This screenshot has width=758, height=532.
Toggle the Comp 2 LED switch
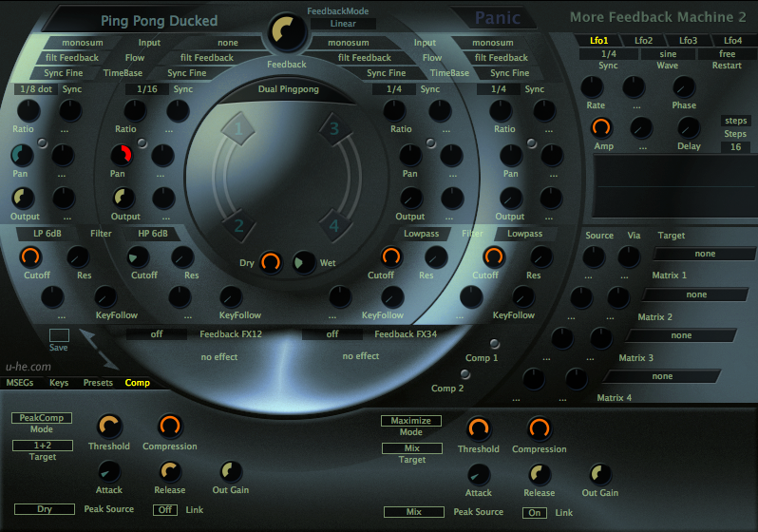[465, 374]
